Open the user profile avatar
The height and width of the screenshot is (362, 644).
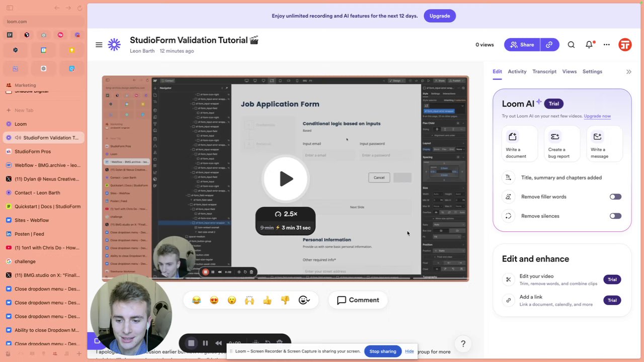625,45
